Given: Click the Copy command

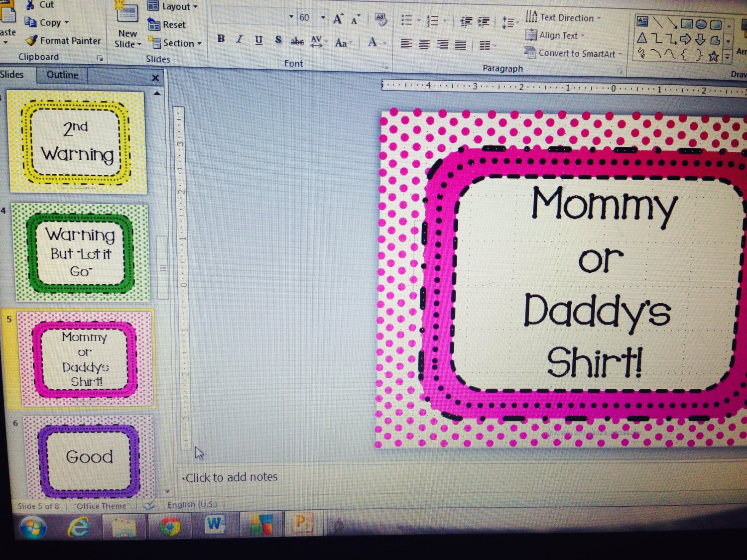Looking at the screenshot, I should click(47, 22).
